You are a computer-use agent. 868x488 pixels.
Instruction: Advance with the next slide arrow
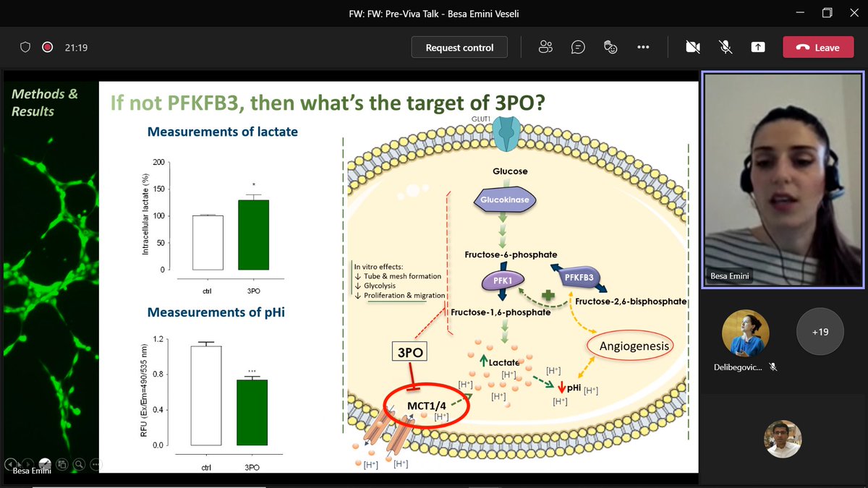tap(27, 463)
